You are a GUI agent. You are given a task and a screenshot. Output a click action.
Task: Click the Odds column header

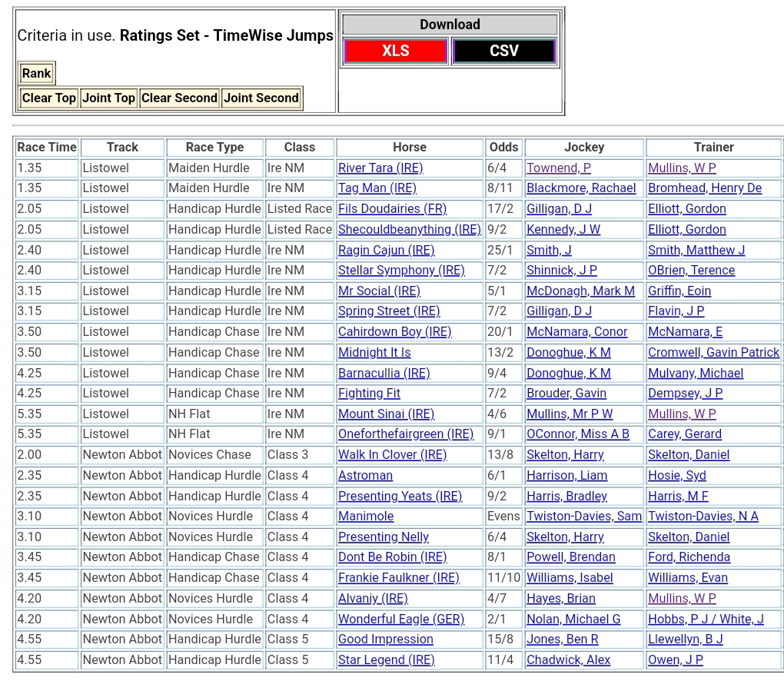[x=503, y=147]
